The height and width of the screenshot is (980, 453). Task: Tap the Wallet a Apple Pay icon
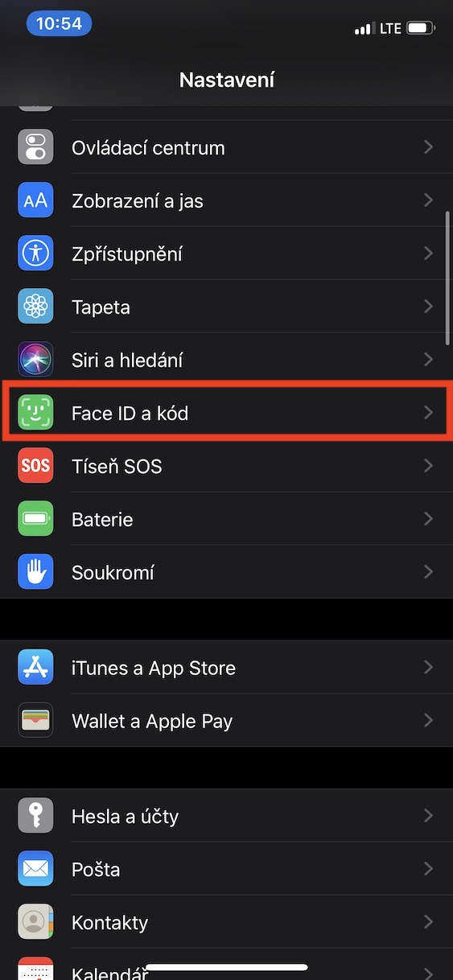pos(35,721)
